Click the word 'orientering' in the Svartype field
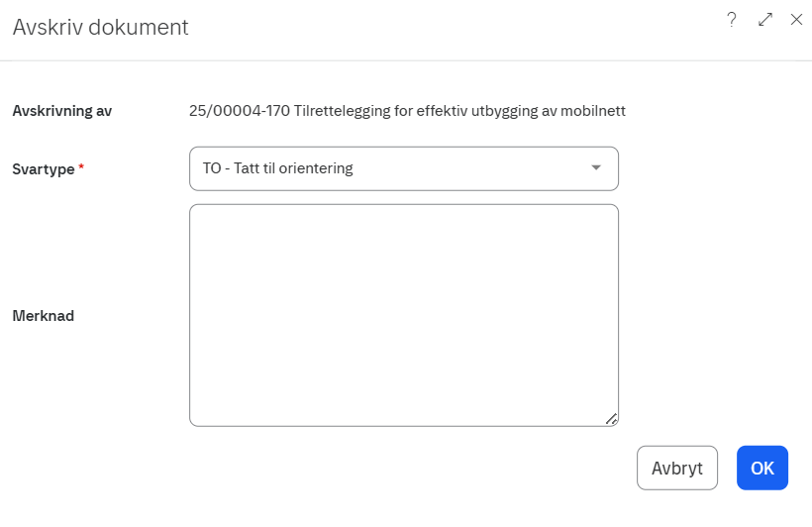 315,168
